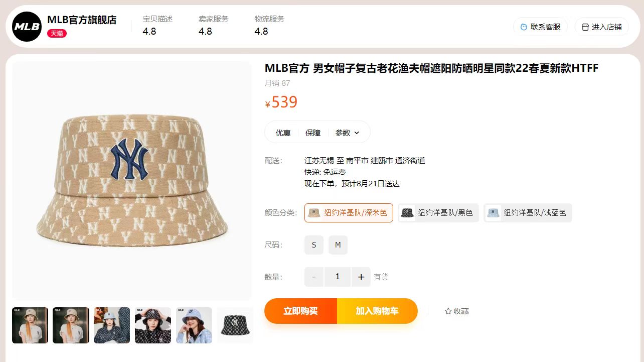Click the MLB store logo

coord(27,27)
